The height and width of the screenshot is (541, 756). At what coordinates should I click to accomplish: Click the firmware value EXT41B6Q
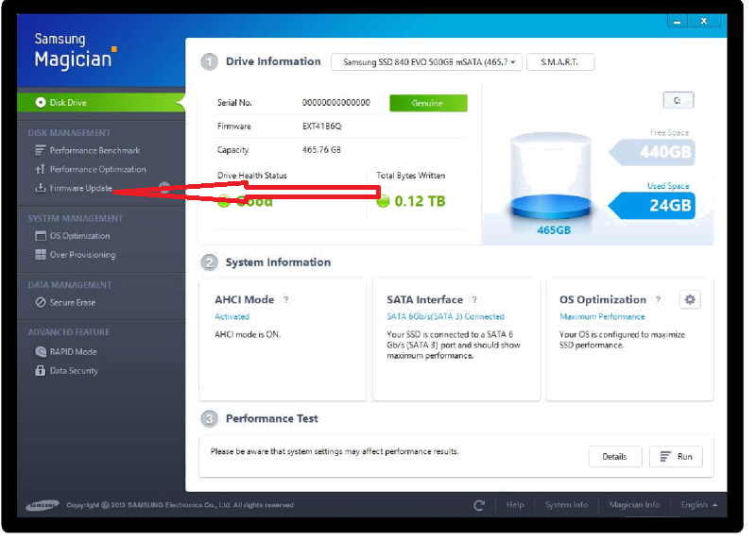[x=321, y=127]
